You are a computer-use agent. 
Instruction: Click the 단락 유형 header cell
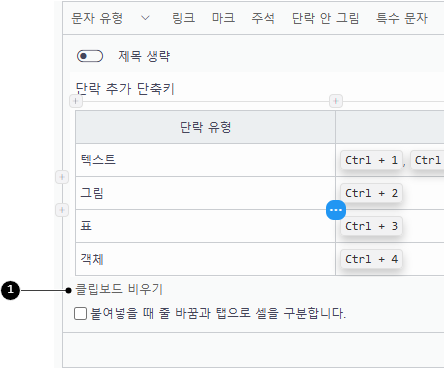click(x=205, y=127)
